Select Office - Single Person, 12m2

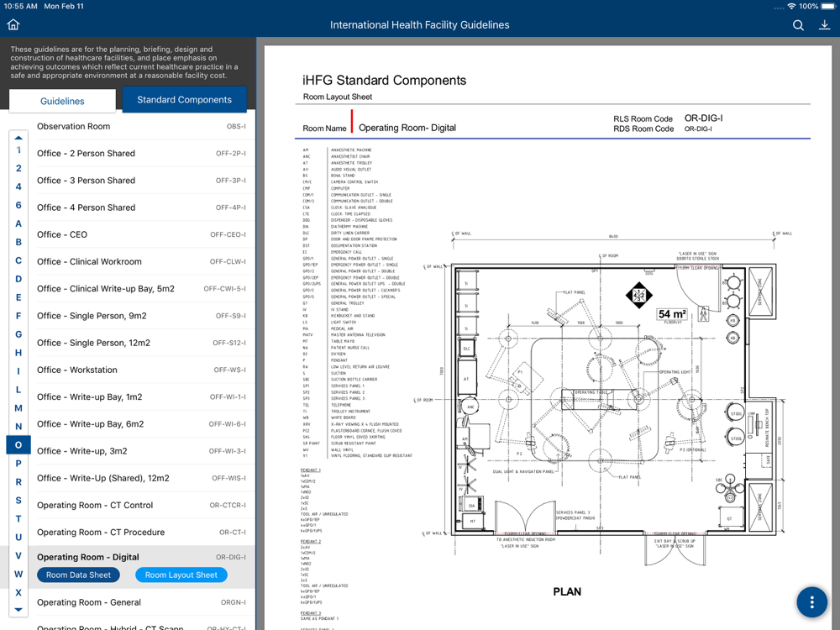[x=141, y=343]
